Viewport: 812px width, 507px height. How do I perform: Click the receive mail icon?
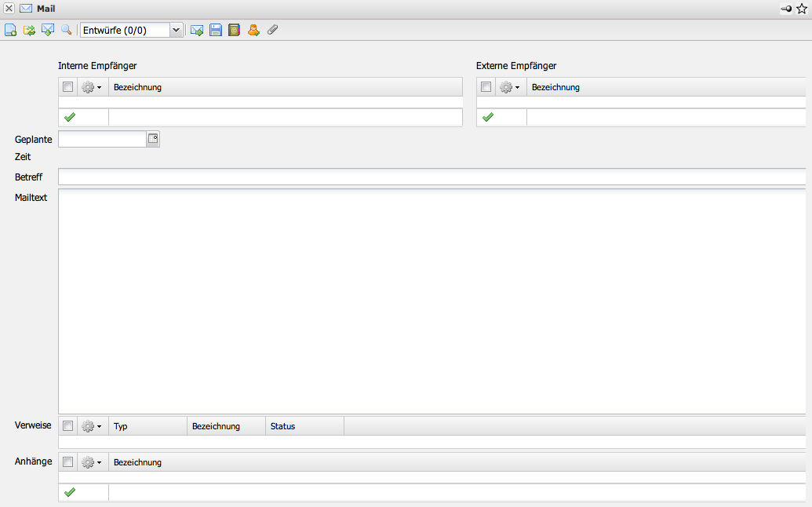pos(48,30)
